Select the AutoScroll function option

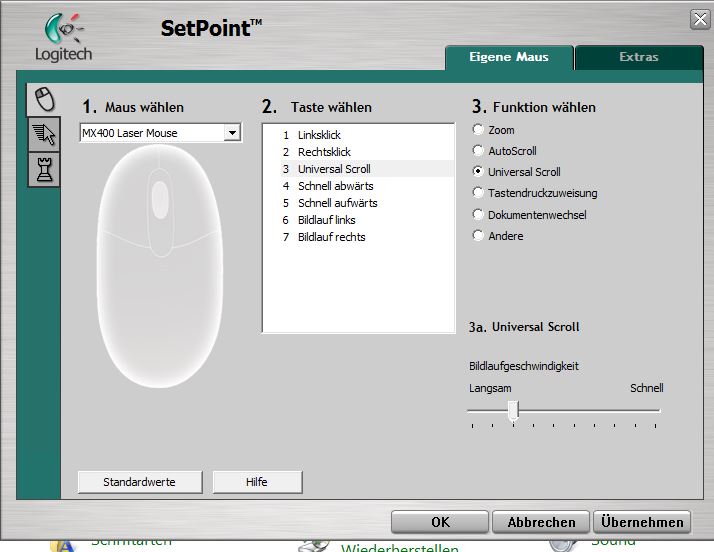pyautogui.click(x=479, y=151)
